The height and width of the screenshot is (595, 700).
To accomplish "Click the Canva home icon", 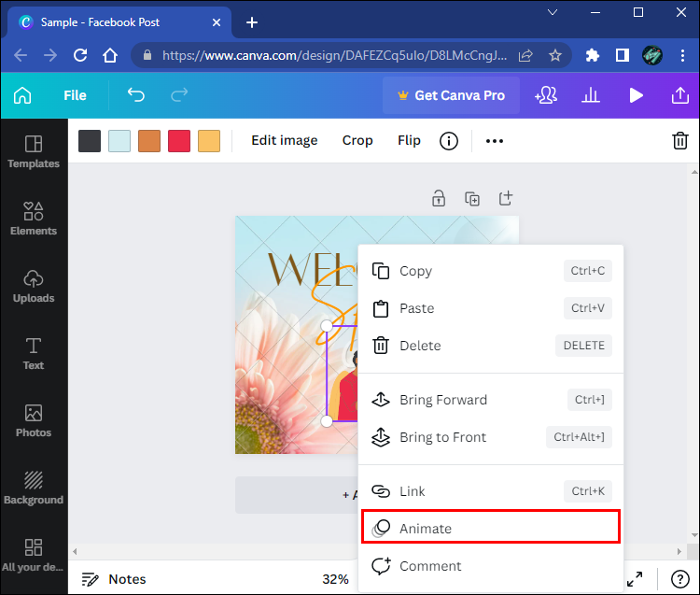I will click(x=22, y=95).
